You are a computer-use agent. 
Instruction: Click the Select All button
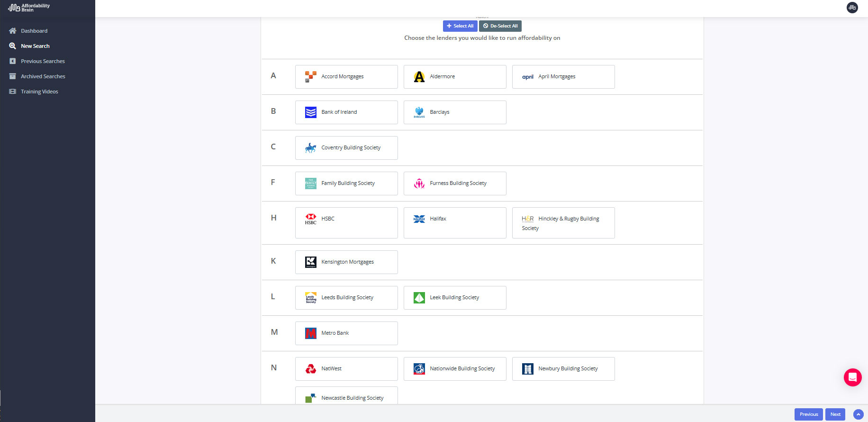pyautogui.click(x=460, y=26)
